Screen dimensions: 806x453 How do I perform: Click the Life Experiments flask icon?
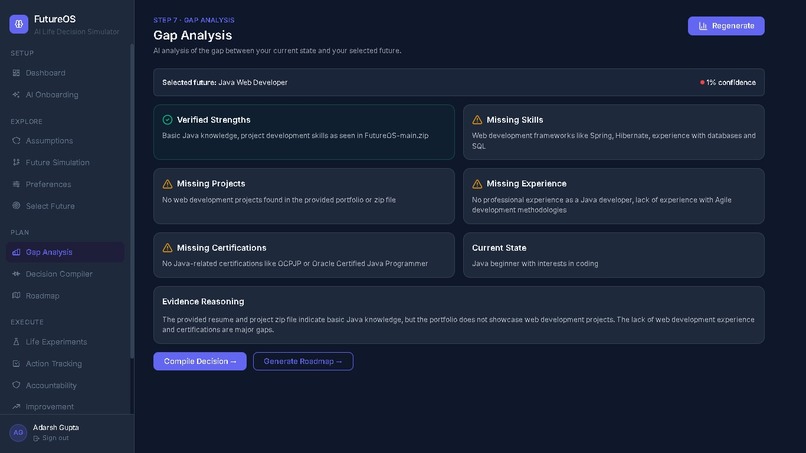coord(16,341)
